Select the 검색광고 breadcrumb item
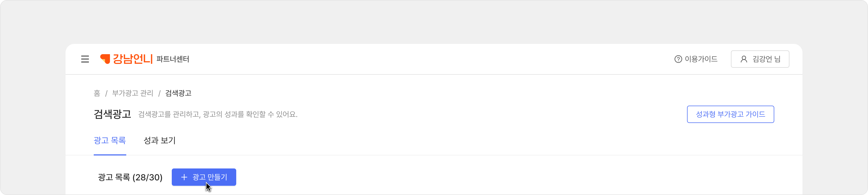 tap(178, 93)
